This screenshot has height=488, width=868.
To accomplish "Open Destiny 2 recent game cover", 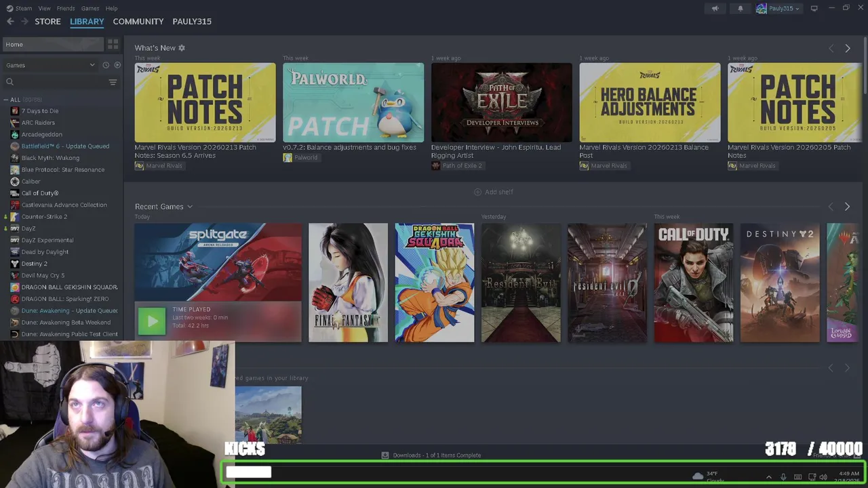I will (780, 283).
